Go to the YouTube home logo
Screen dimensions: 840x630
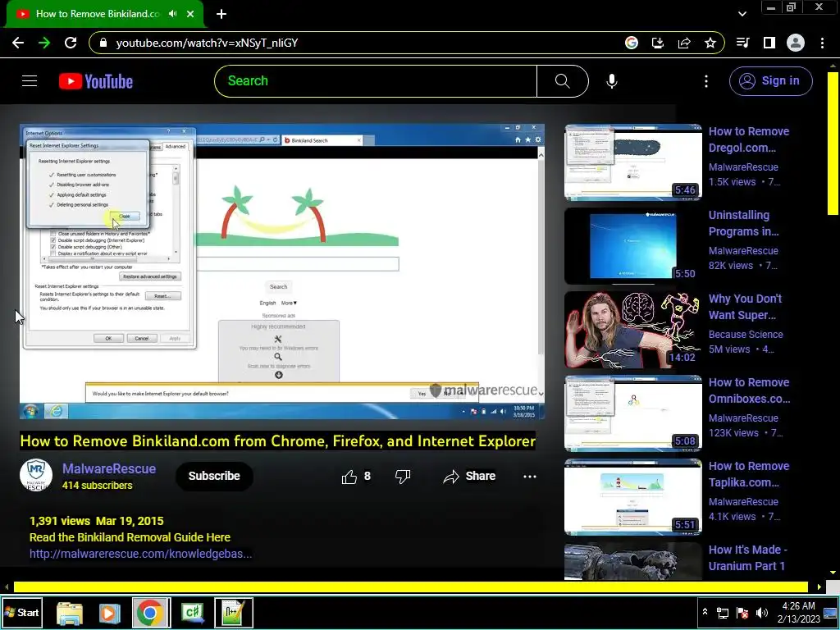[96, 81]
